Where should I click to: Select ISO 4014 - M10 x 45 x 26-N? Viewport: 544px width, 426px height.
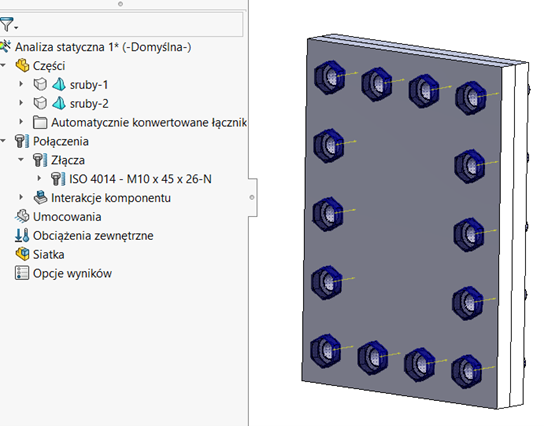[140, 179]
